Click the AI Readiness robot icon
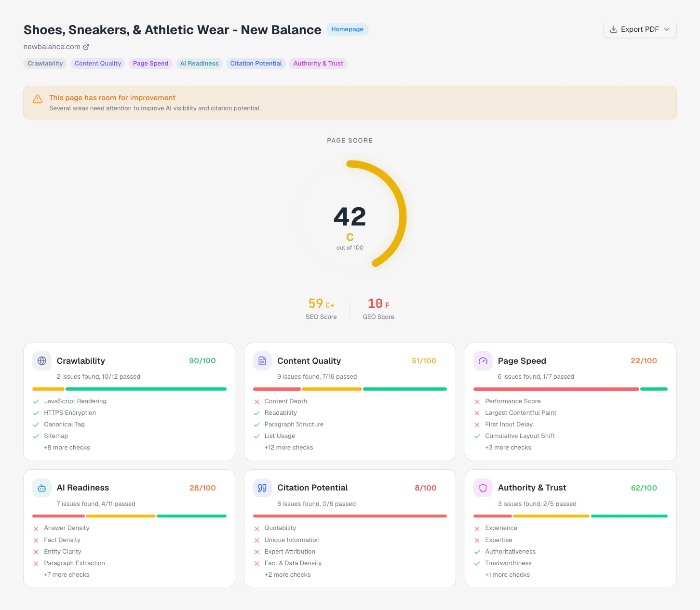Image resolution: width=700 pixels, height=610 pixels. click(x=42, y=488)
